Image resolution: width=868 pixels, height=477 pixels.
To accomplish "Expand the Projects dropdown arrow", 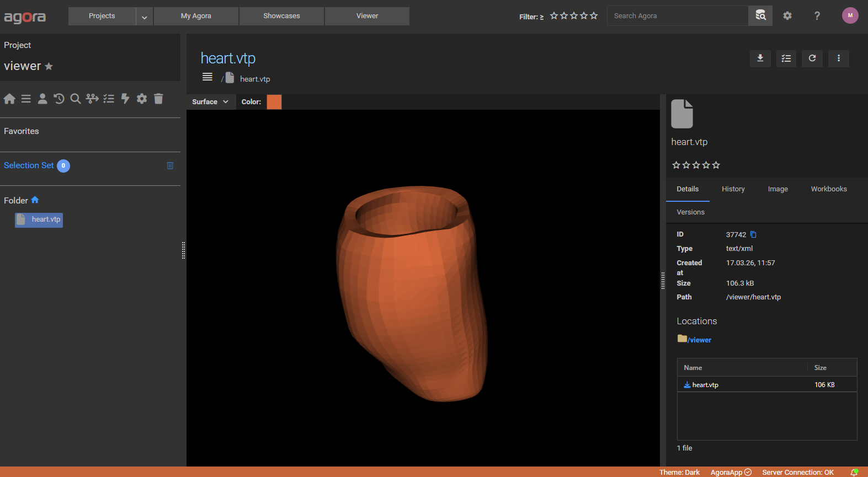I will click(144, 17).
